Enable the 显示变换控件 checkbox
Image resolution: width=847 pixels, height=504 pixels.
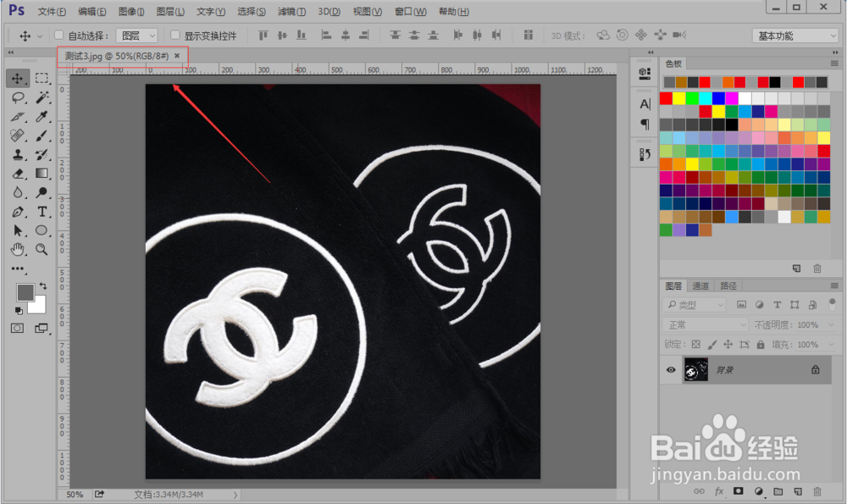[x=175, y=35]
